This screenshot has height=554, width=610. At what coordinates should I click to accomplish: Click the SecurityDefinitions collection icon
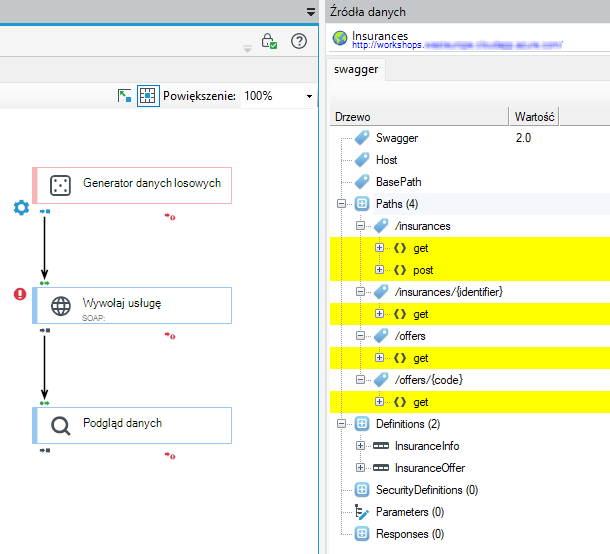362,489
